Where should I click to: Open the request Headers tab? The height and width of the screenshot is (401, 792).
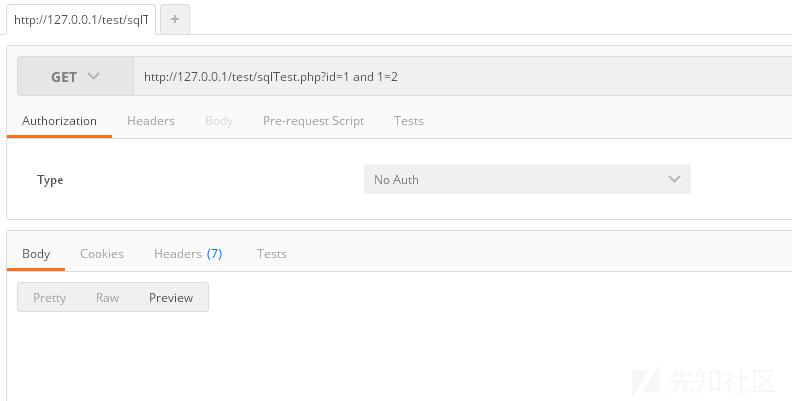(151, 121)
